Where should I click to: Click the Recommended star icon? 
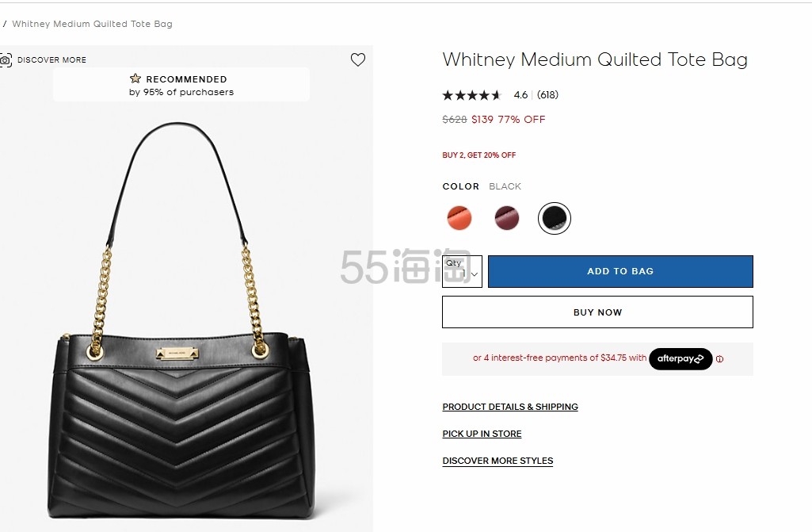135,78
